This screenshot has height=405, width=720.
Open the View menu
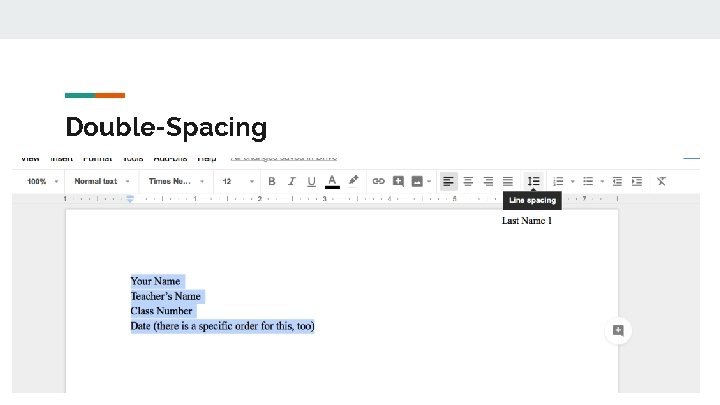pyautogui.click(x=30, y=158)
